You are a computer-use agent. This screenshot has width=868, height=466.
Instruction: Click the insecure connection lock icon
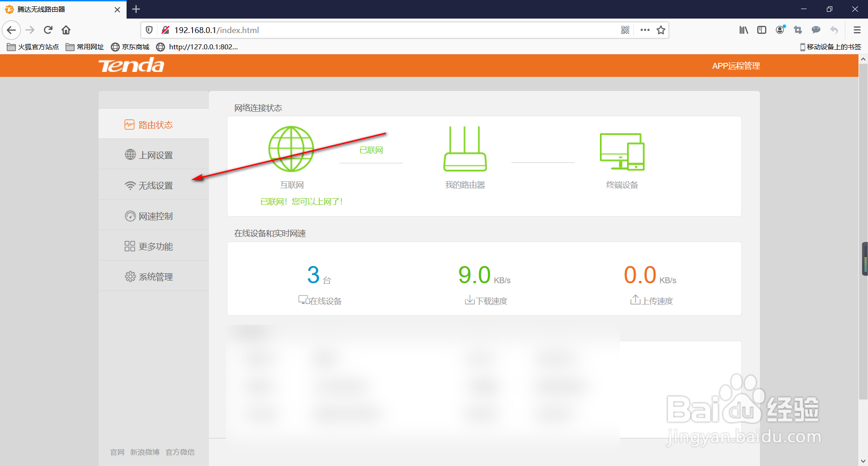point(165,30)
